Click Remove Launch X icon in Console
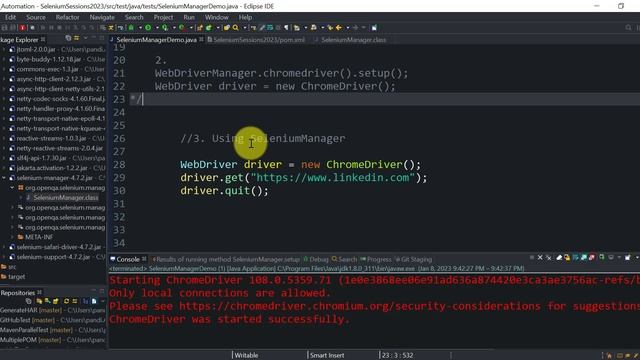This screenshot has height=360, width=640. point(540,258)
